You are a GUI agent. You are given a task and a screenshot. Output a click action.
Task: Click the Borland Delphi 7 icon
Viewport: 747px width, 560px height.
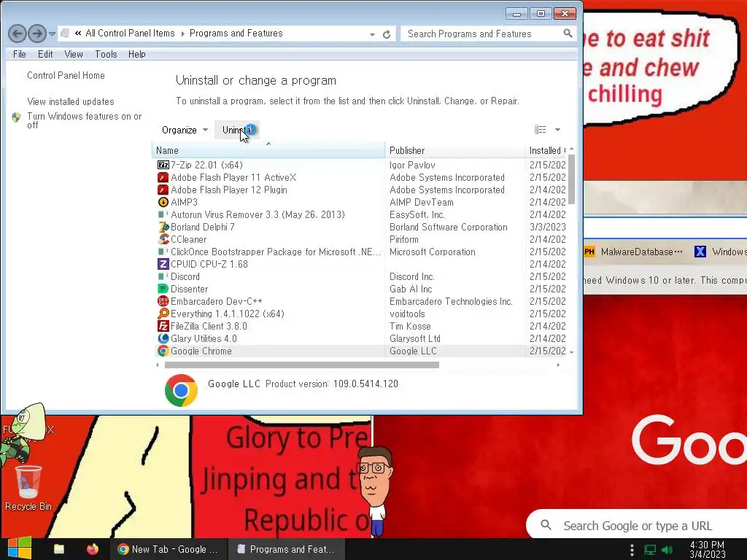163,227
